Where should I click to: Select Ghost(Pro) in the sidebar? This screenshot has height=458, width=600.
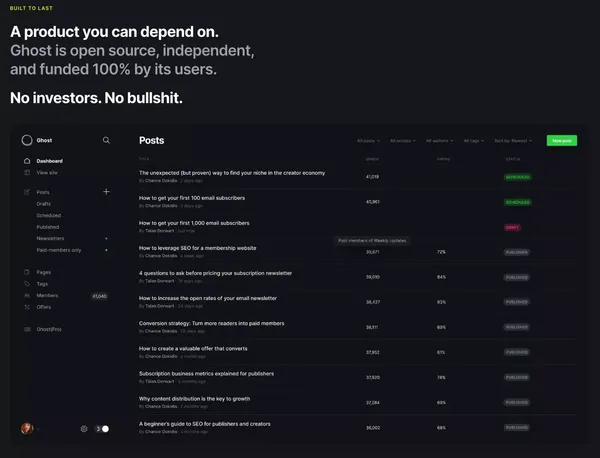pyautogui.click(x=49, y=329)
